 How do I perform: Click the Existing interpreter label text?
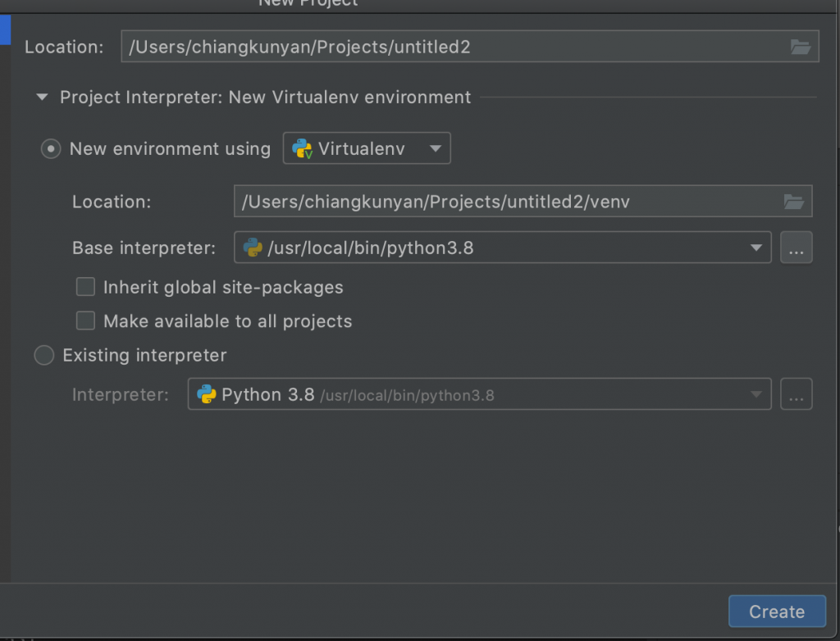click(144, 355)
